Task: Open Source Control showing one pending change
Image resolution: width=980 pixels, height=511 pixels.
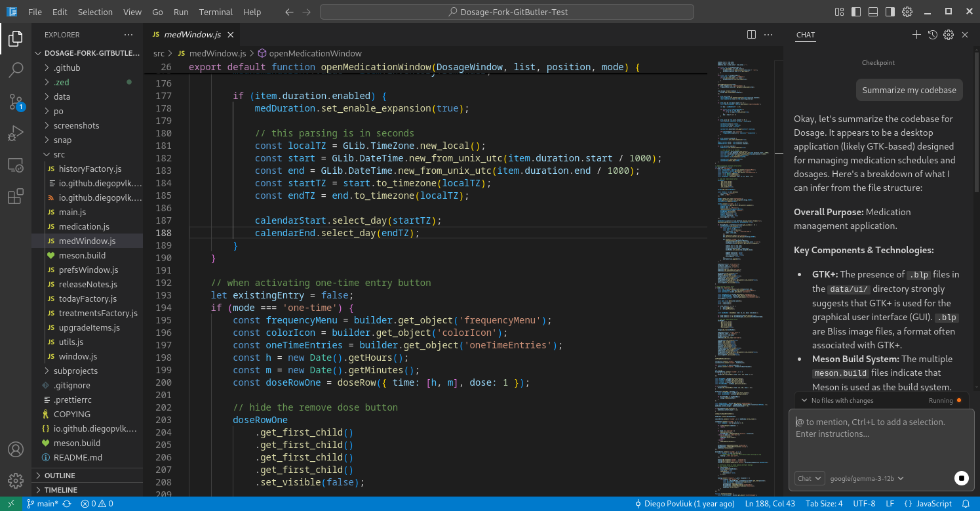Action: [16, 102]
